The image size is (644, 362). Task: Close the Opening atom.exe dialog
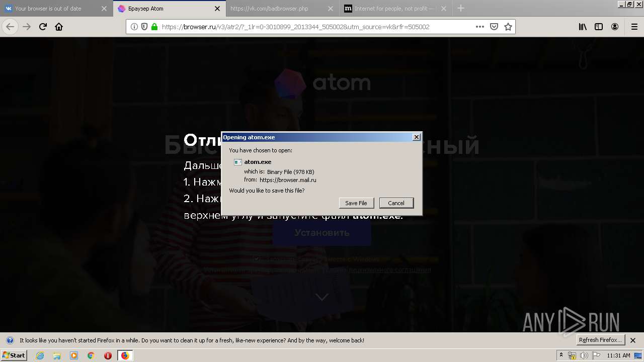416,137
